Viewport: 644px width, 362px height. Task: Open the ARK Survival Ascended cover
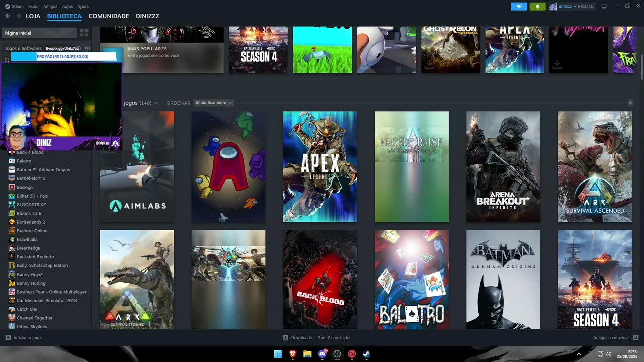pos(595,166)
